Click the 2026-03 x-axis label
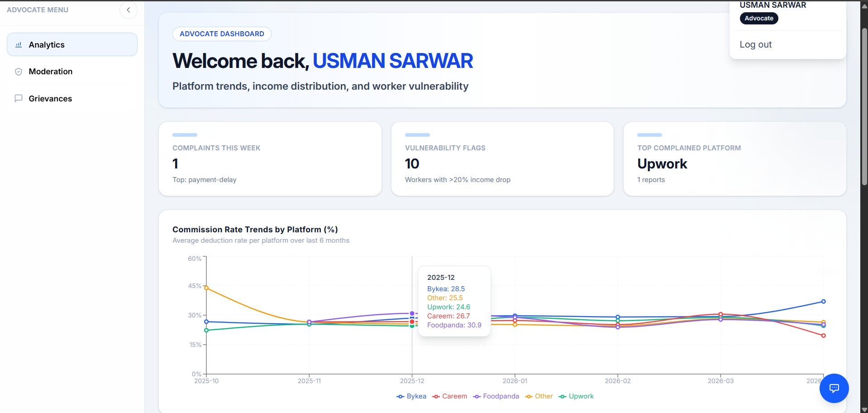868x413 pixels. coord(720,381)
